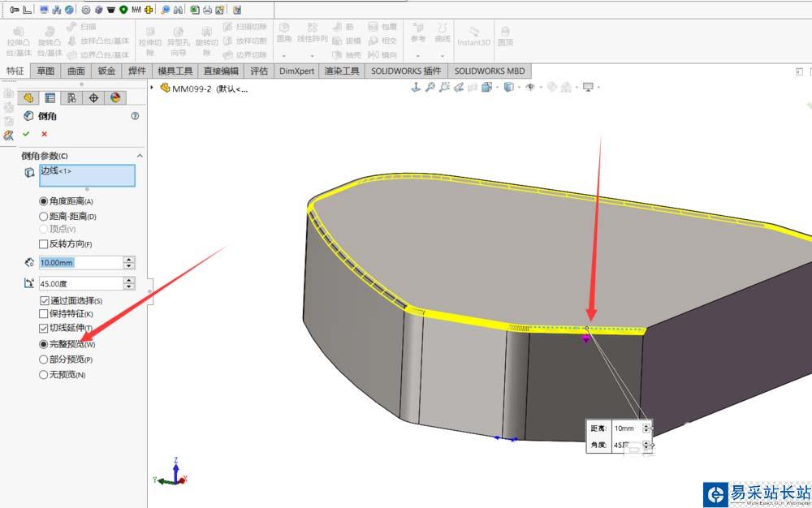Expand the MM099-2 flyout tree arrow

(x=152, y=88)
